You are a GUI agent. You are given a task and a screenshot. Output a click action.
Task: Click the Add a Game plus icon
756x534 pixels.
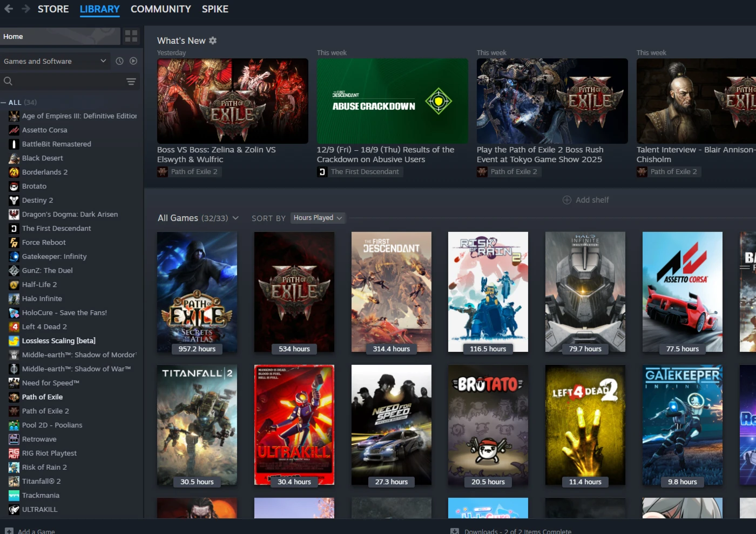9,531
